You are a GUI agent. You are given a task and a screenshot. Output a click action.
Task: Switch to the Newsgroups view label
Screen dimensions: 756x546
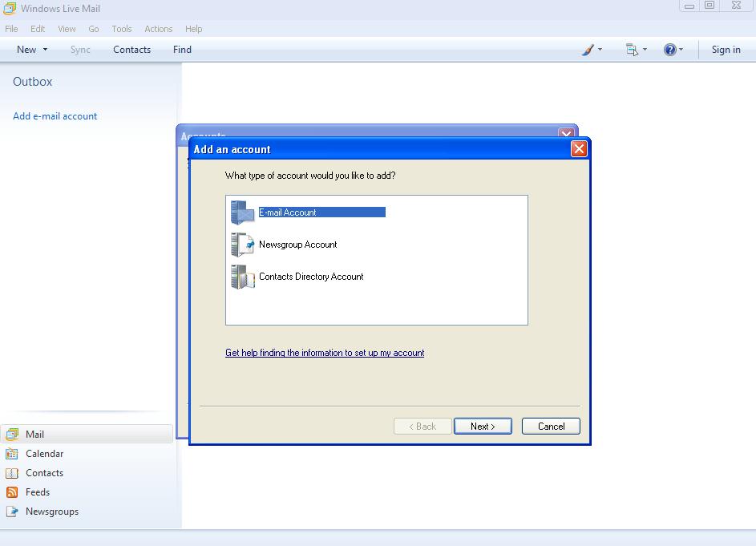pyautogui.click(x=52, y=512)
